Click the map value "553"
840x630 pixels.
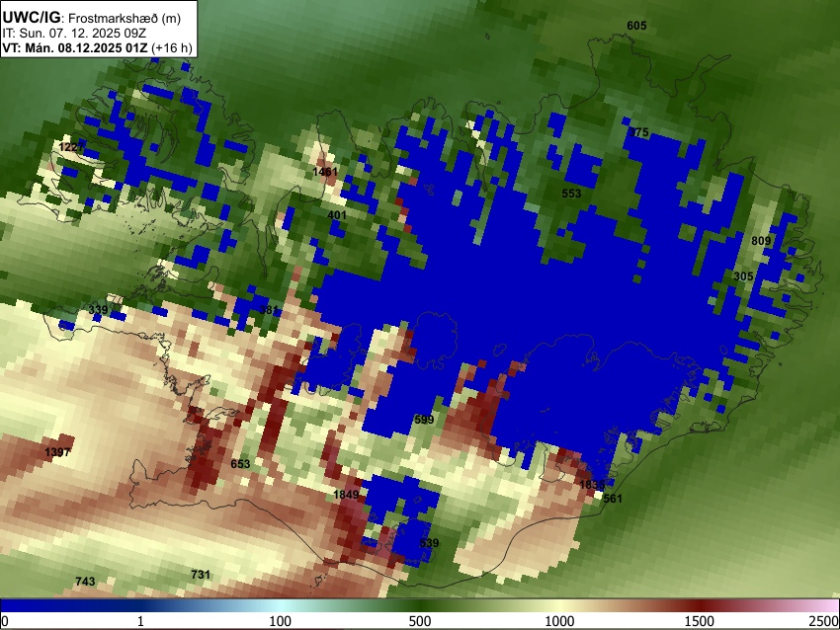tap(571, 194)
